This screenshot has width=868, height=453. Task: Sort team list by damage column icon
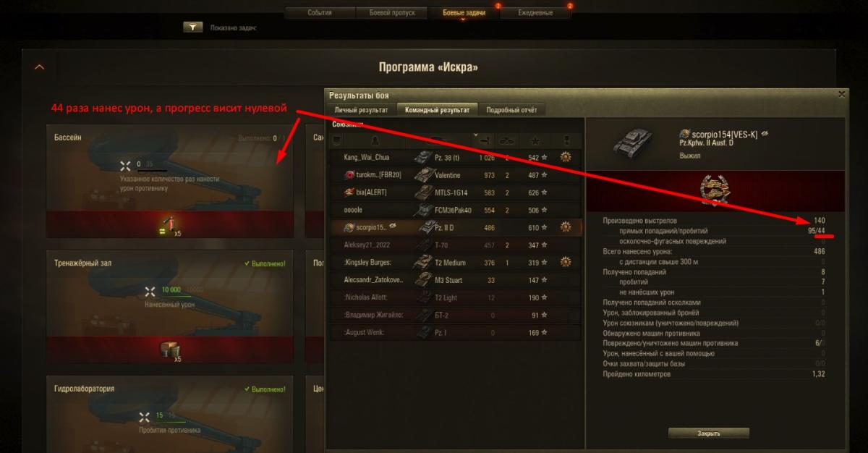485,140
